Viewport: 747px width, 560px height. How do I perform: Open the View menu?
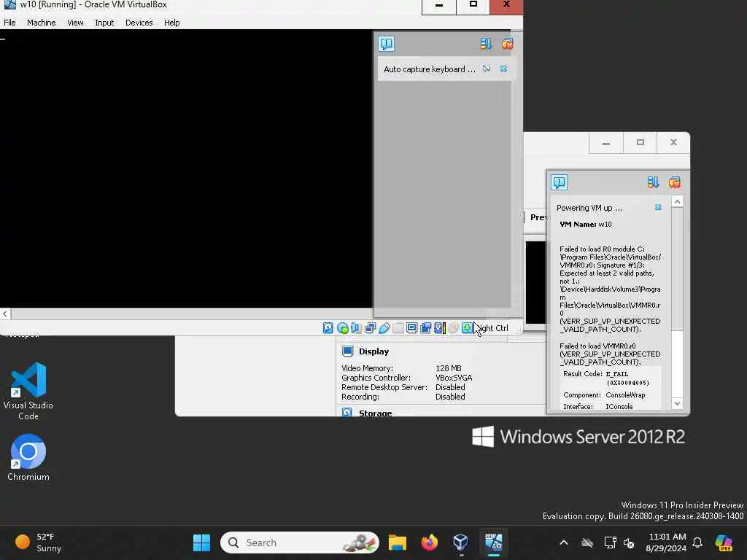pos(75,23)
